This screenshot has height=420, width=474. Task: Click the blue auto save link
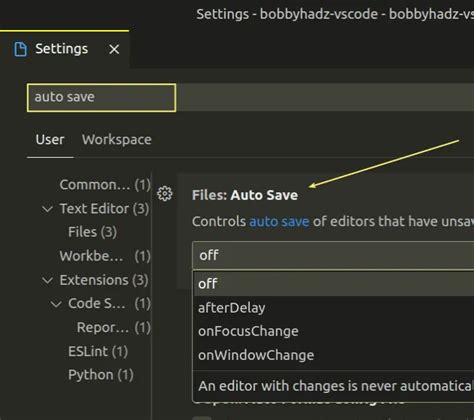pyautogui.click(x=279, y=221)
